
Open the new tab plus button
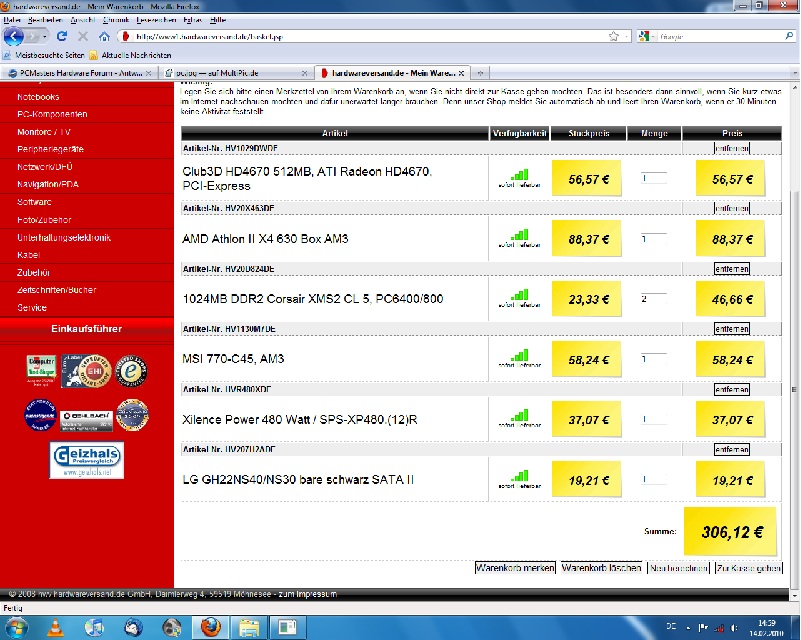[480, 73]
